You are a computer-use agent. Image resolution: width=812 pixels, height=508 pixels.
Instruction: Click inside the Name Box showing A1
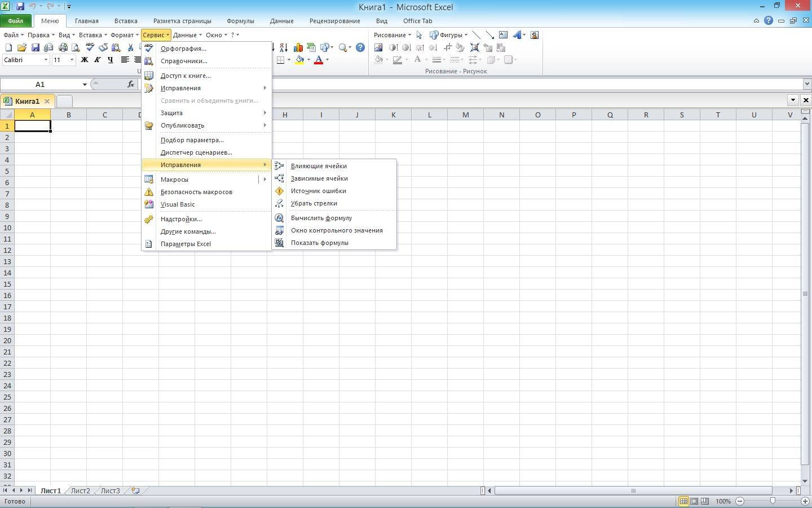(40, 84)
